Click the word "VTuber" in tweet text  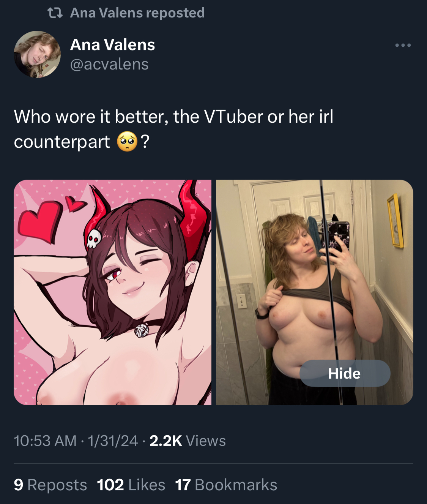234,117
